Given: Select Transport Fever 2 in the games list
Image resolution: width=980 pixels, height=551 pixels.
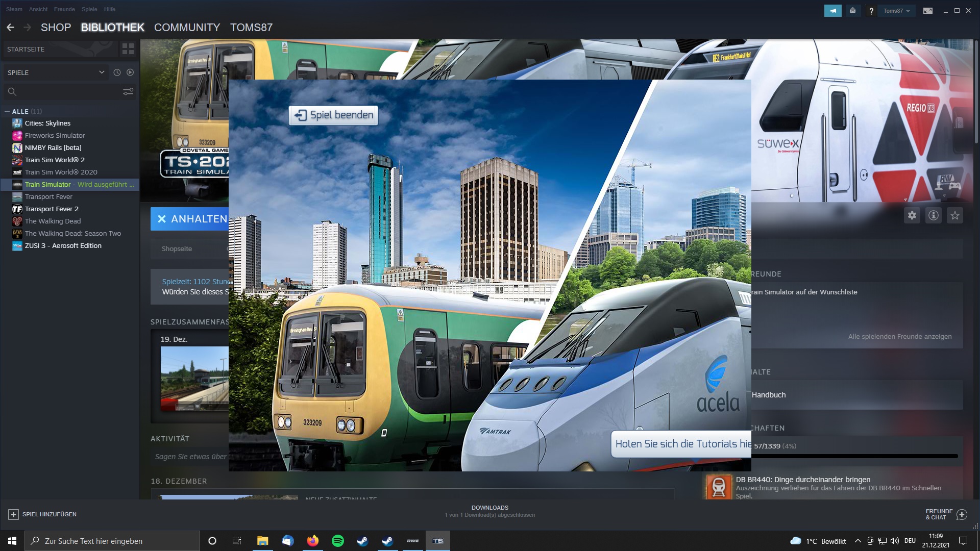Looking at the screenshot, I should [52, 209].
